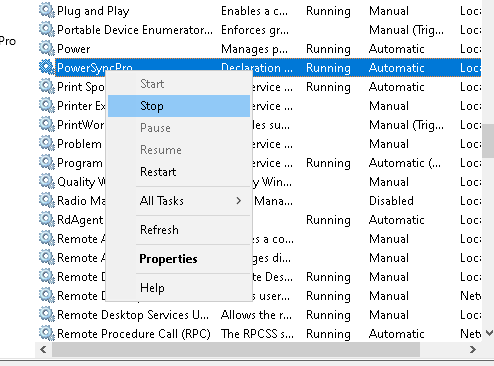Viewport: 494px width, 366px height.
Task: Select Remote Desktop Services U... row name
Action: 133,315
